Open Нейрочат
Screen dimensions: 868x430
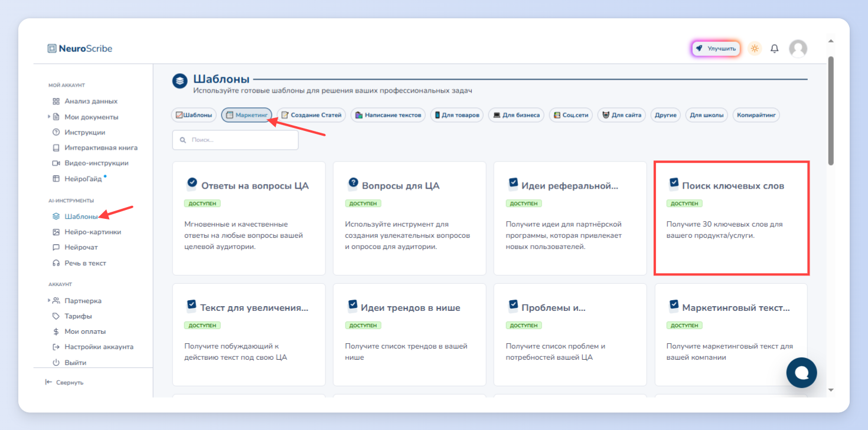81,247
